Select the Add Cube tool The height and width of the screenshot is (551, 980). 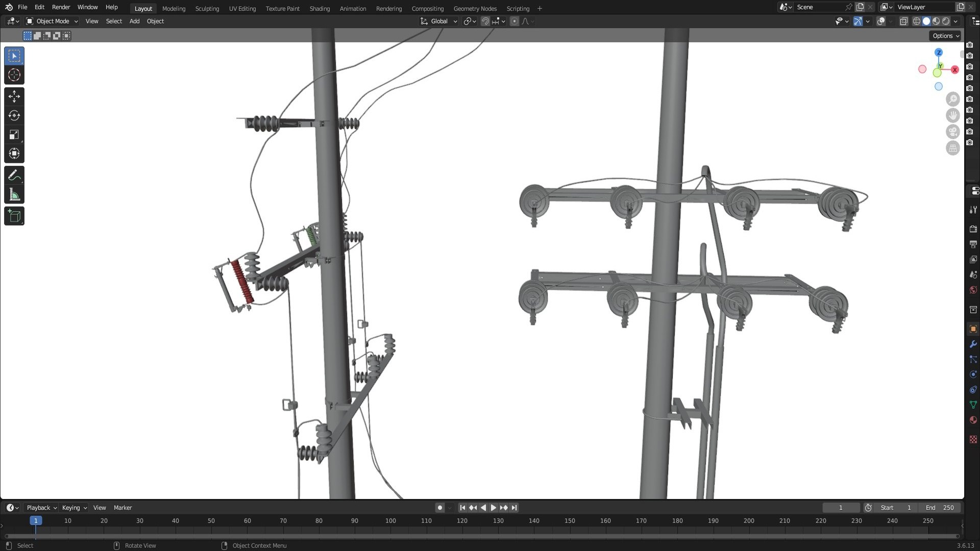tap(14, 216)
